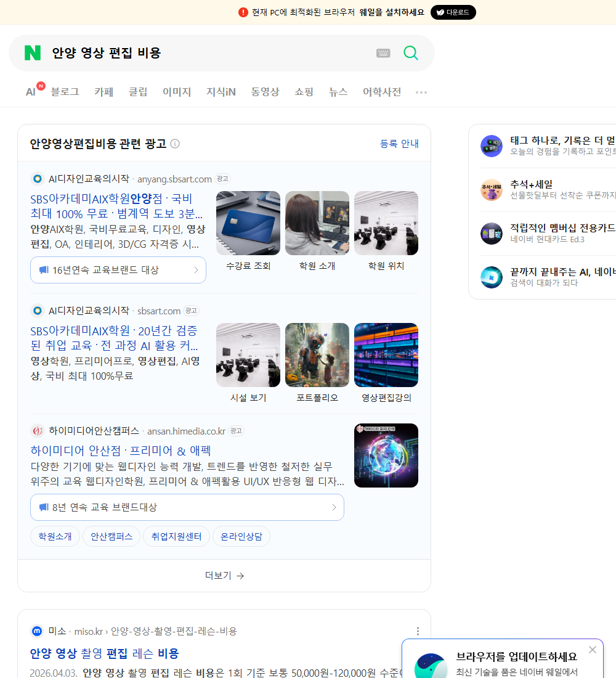Click 웨일을 설치하세요 banner text
Image resolution: width=616 pixels, height=678 pixels.
[x=392, y=12]
